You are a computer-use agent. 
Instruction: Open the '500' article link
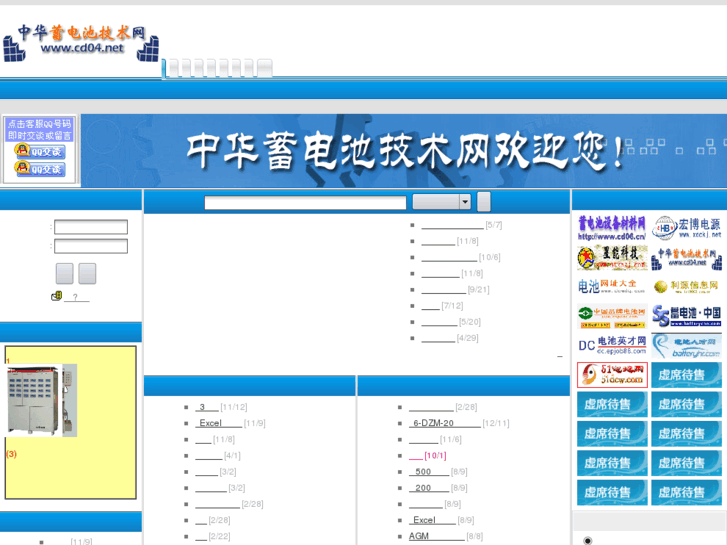429,472
